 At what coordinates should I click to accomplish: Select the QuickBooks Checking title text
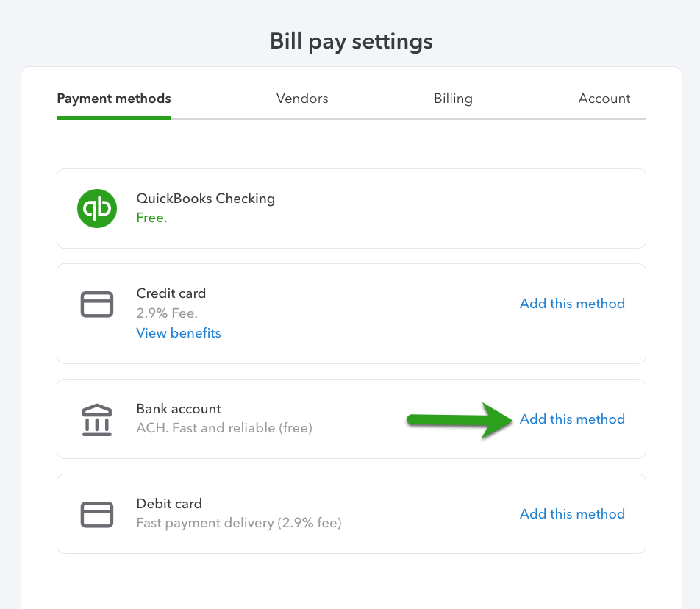point(206,199)
